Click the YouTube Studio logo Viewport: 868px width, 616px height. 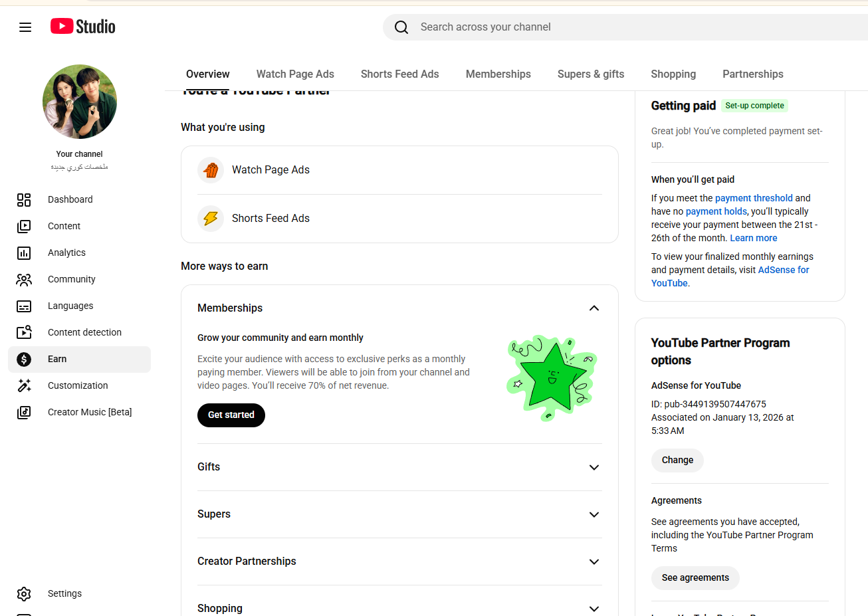point(83,27)
